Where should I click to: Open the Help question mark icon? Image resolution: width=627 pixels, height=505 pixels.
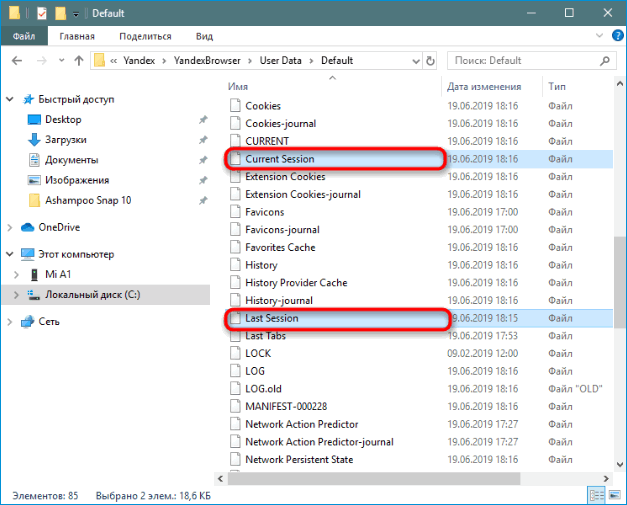(x=611, y=36)
